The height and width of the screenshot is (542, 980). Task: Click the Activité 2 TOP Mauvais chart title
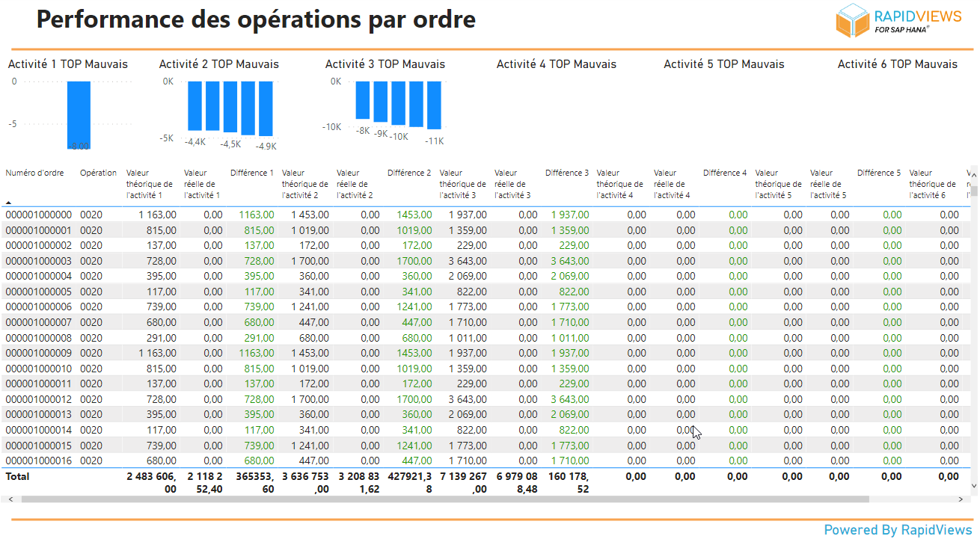pos(219,64)
